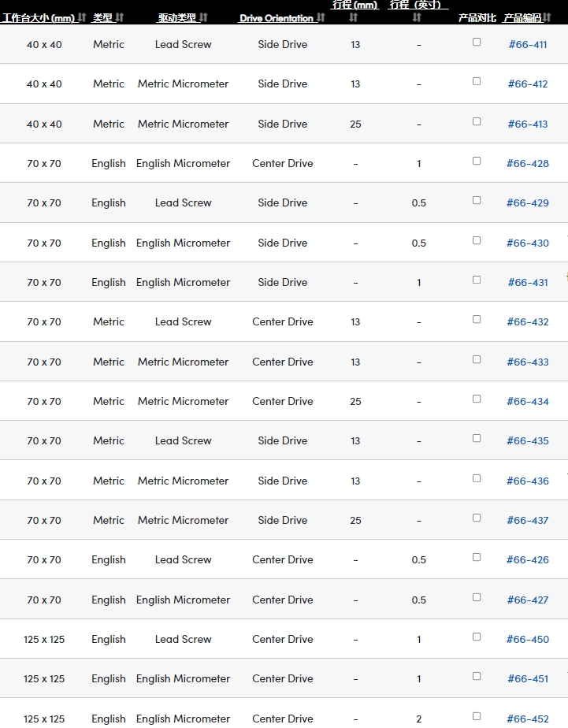Enable compare for product #66-450
Viewport: 568px width, 728px height.
point(477,637)
